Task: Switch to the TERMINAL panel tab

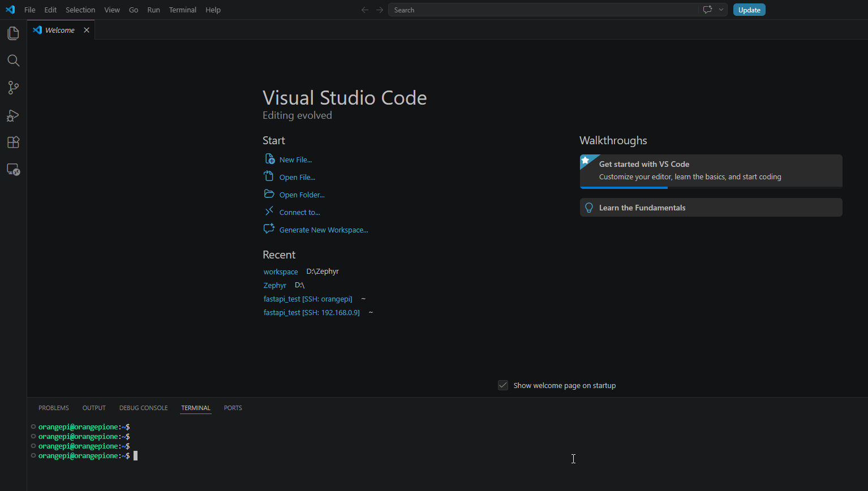Action: coord(196,408)
